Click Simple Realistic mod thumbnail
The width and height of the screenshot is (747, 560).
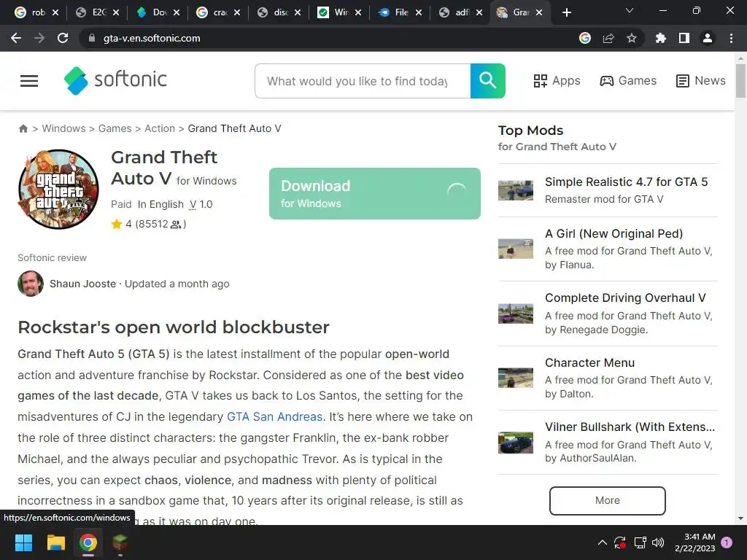click(x=516, y=190)
